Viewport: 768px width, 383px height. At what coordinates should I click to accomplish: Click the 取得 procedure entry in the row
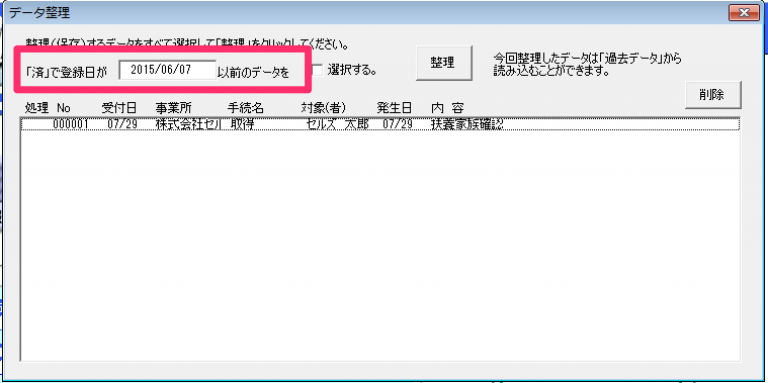click(x=242, y=124)
